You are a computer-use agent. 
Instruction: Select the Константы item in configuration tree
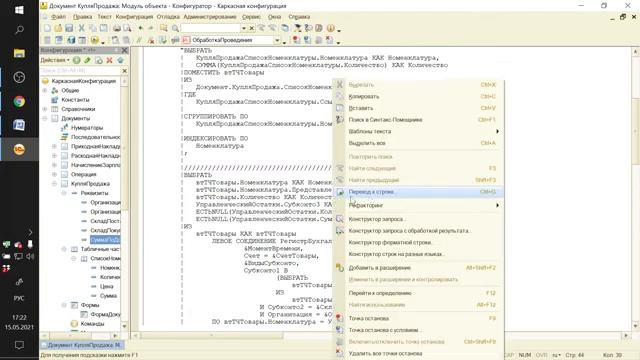[x=75, y=100]
